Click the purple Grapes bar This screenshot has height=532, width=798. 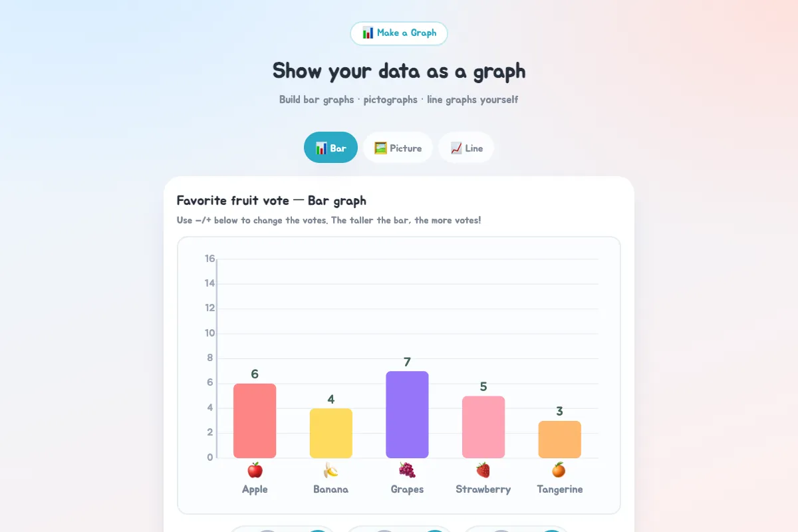click(407, 415)
